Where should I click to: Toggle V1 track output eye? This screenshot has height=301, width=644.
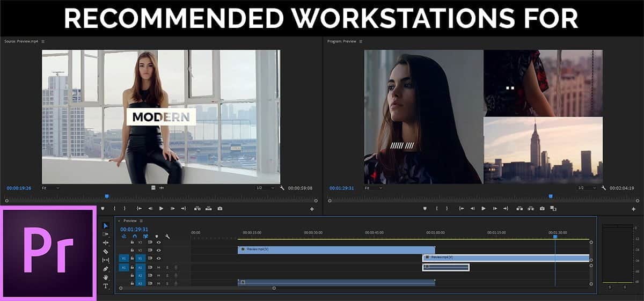(x=158, y=259)
